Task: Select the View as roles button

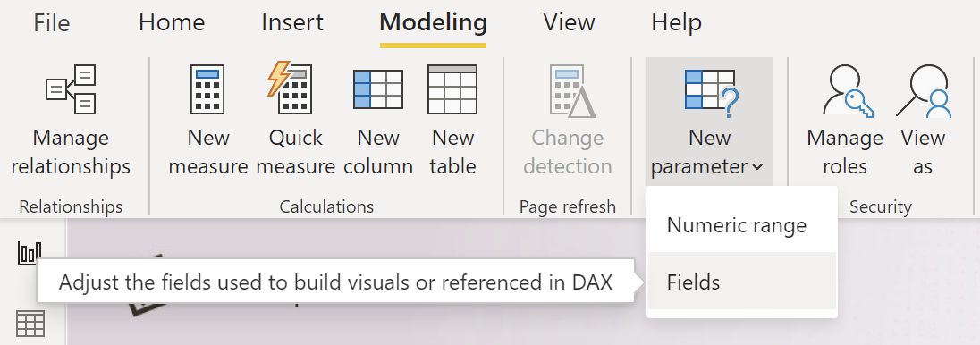Action: (x=923, y=120)
